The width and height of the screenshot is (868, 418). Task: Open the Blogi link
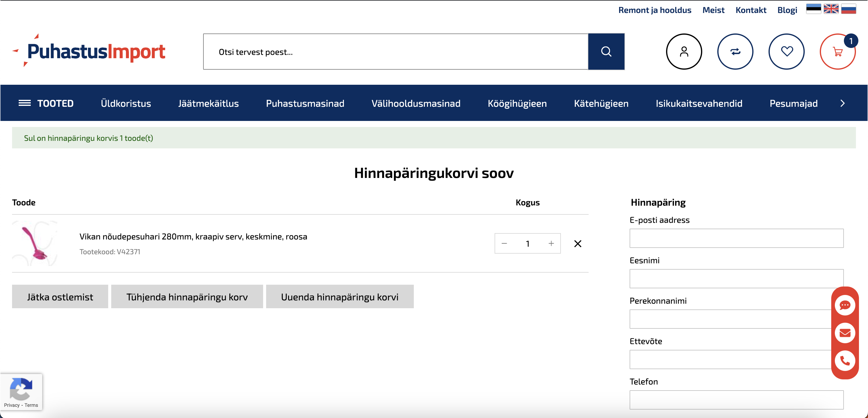(x=787, y=10)
